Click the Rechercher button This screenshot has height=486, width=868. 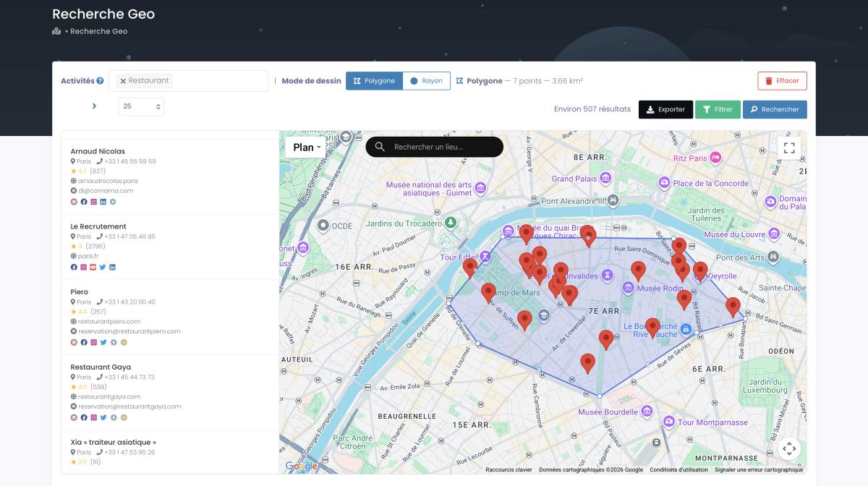point(774,109)
